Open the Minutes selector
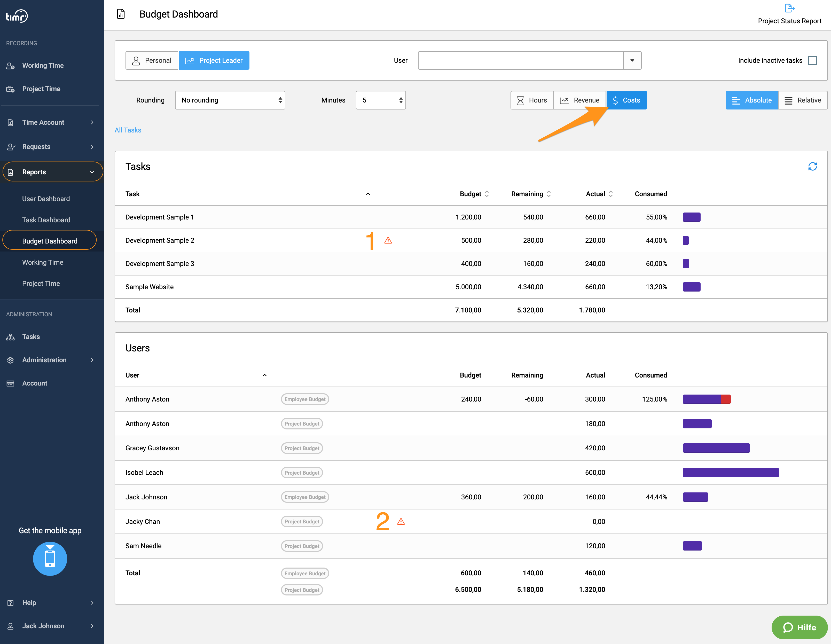This screenshot has width=831, height=644. [x=380, y=100]
